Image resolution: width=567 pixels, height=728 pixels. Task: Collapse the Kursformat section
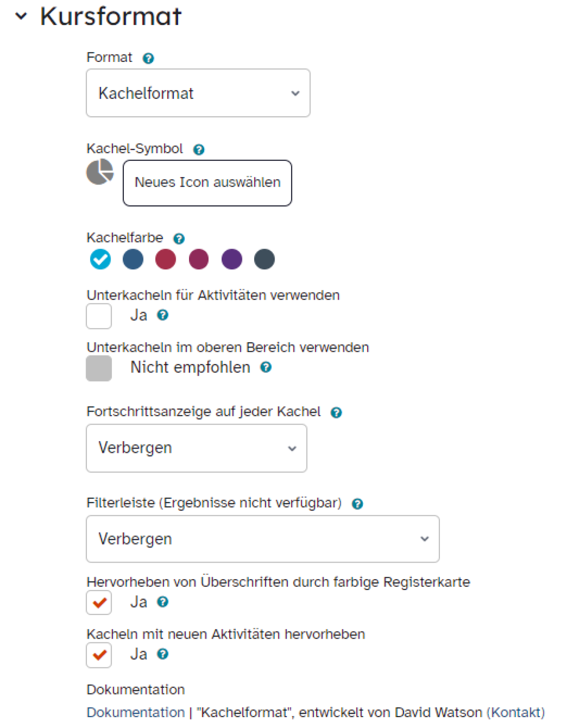(x=21, y=16)
